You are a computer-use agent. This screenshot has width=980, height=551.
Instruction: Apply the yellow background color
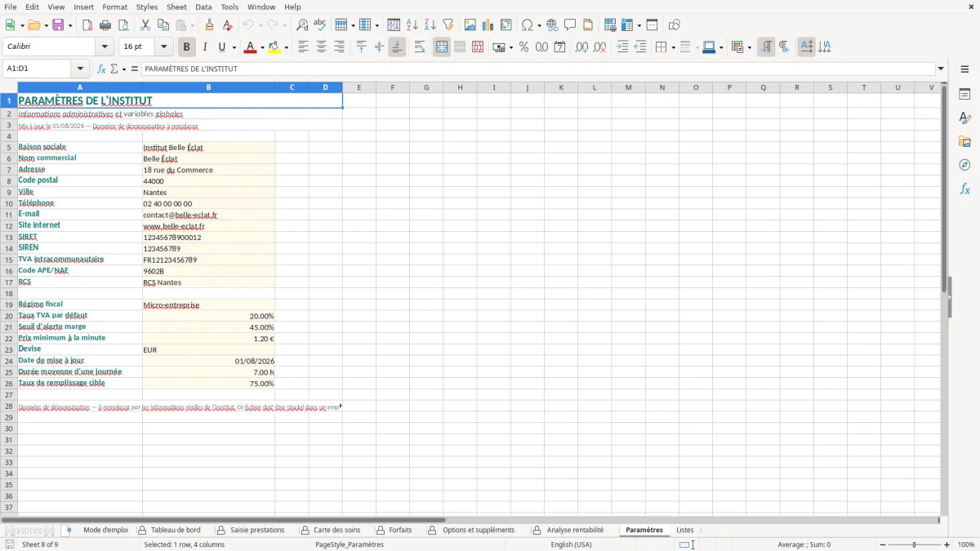click(274, 47)
